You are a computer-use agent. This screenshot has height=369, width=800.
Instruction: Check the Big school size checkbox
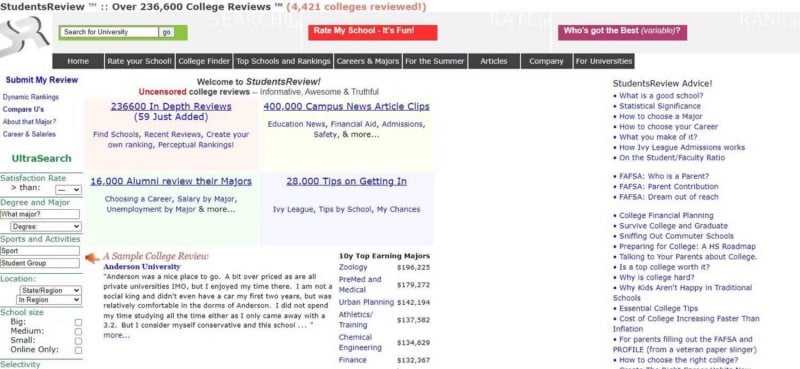pyautogui.click(x=78, y=323)
